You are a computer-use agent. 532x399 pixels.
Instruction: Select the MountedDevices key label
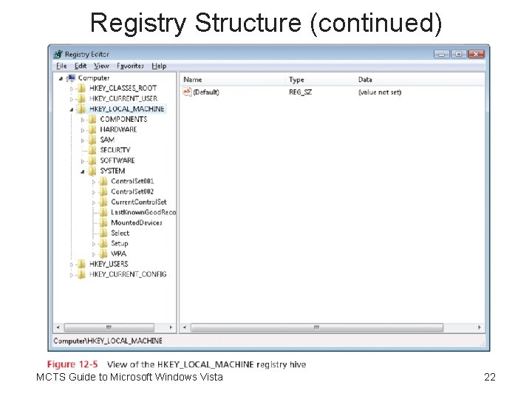(137, 223)
